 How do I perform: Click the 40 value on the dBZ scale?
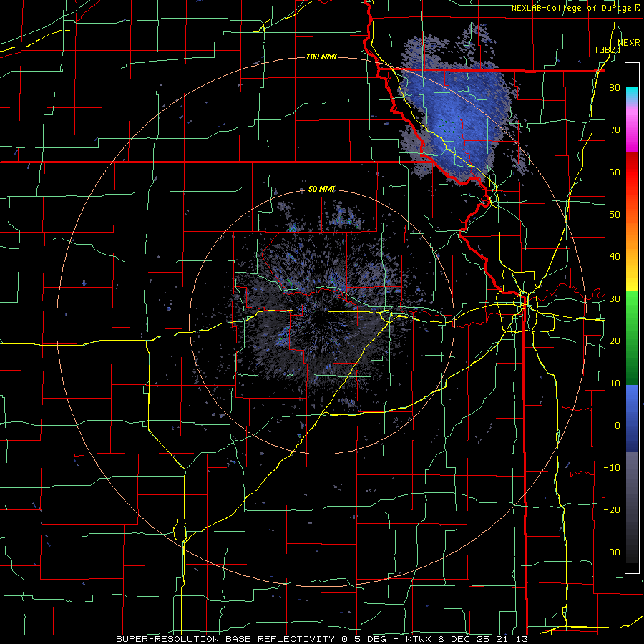click(615, 257)
